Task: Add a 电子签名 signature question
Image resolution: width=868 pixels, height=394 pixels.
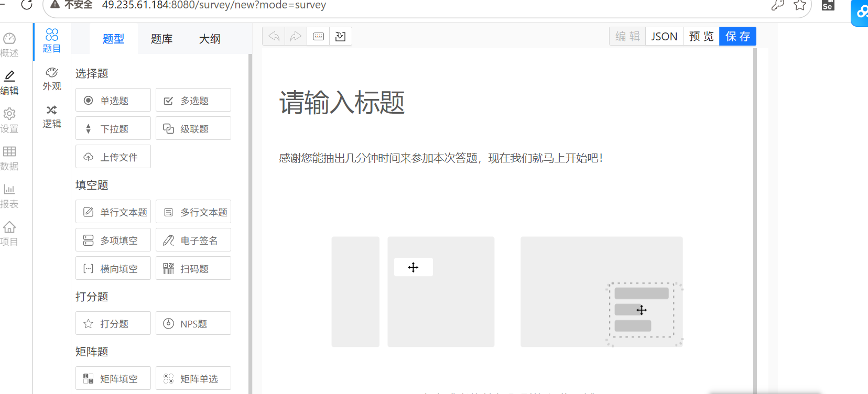Action: [193, 240]
